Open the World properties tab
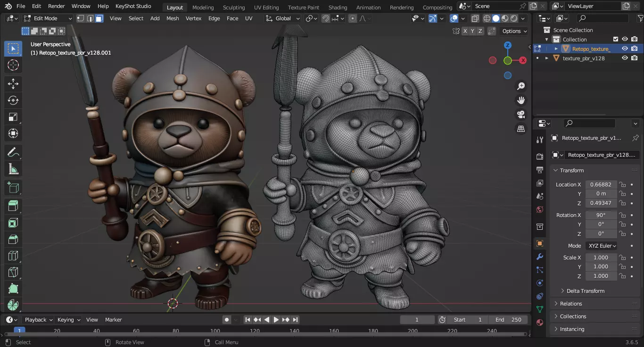Image resolution: width=644 pixels, height=347 pixels. (x=540, y=210)
